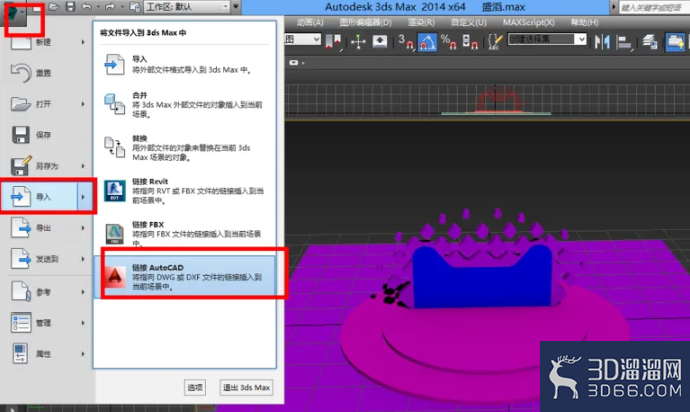This screenshot has height=412, width=690.
Task: Click the Select and Manipulate crosshair icon
Action: point(358,42)
